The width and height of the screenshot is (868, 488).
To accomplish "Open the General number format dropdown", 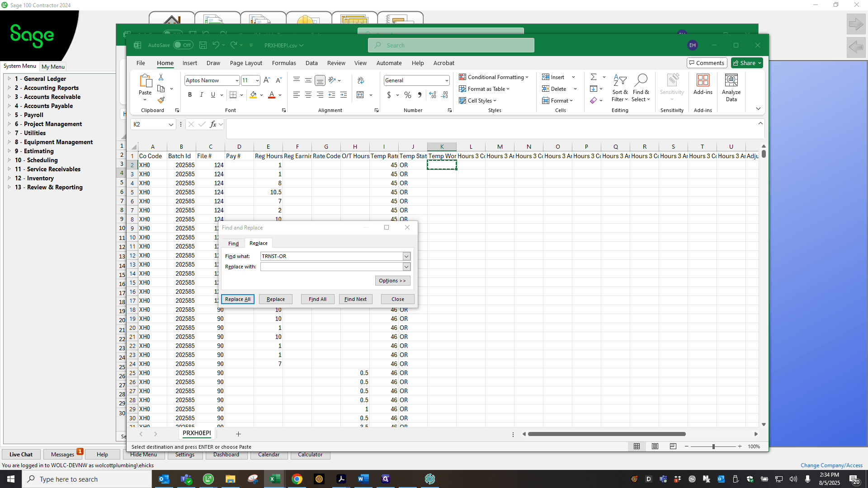I will pos(447,80).
